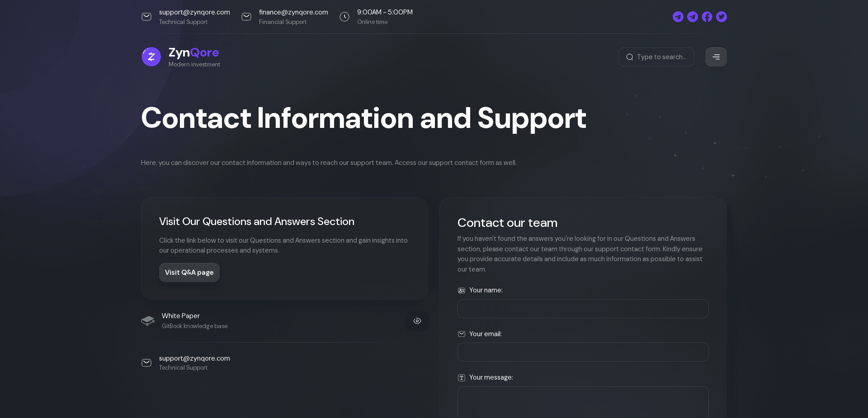The width and height of the screenshot is (868, 418).
Task: Click the White Paper GitBook knowledge base entry
Action: tap(194, 320)
